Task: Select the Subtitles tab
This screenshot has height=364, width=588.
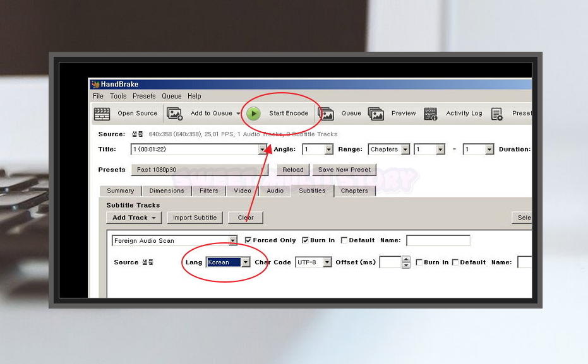Action: [312, 191]
